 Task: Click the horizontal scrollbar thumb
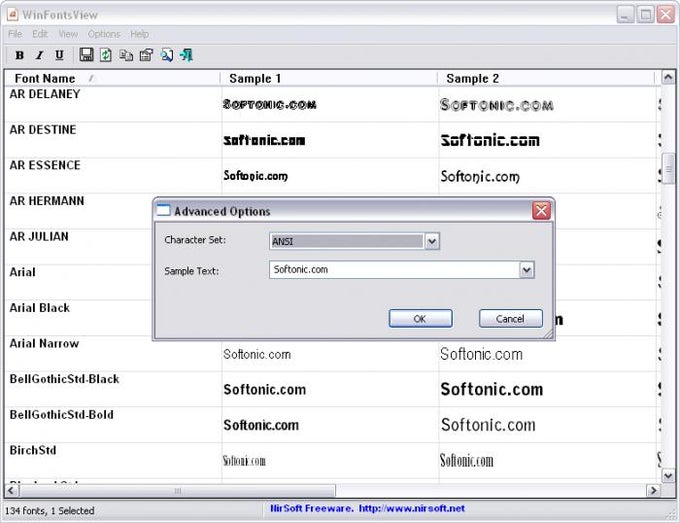click(177, 490)
